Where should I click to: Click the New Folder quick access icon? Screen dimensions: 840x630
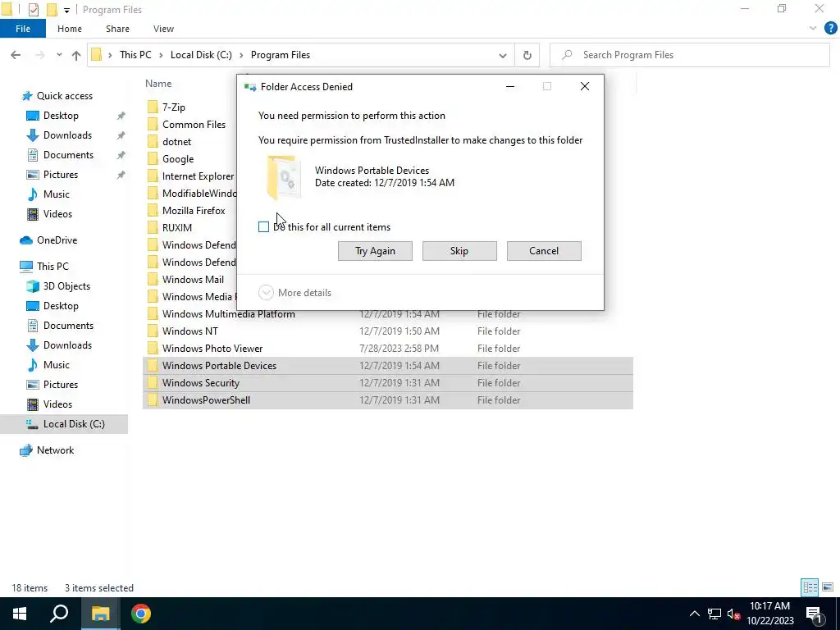52,10
